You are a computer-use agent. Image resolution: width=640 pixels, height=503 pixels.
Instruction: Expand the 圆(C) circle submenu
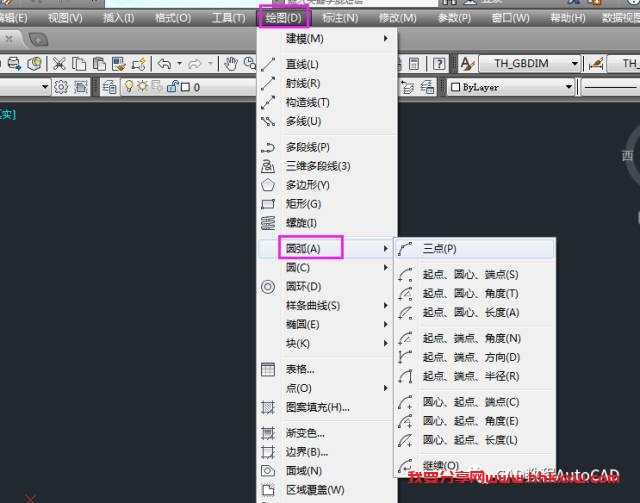(327, 267)
